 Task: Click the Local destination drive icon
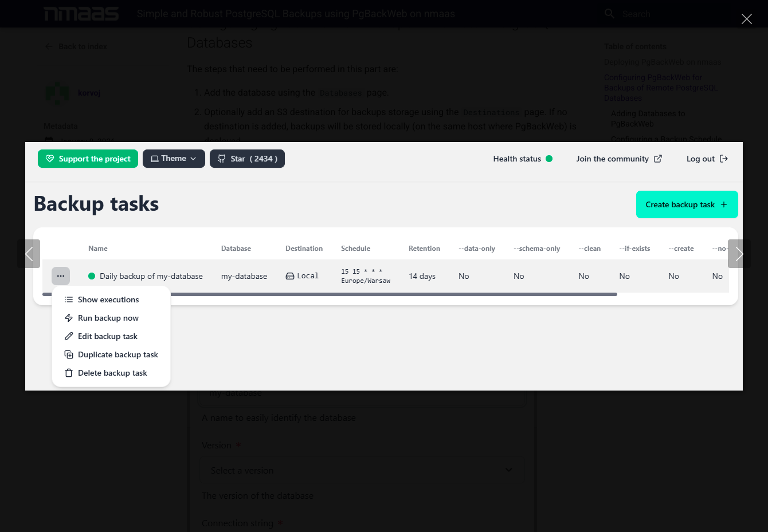coord(290,276)
